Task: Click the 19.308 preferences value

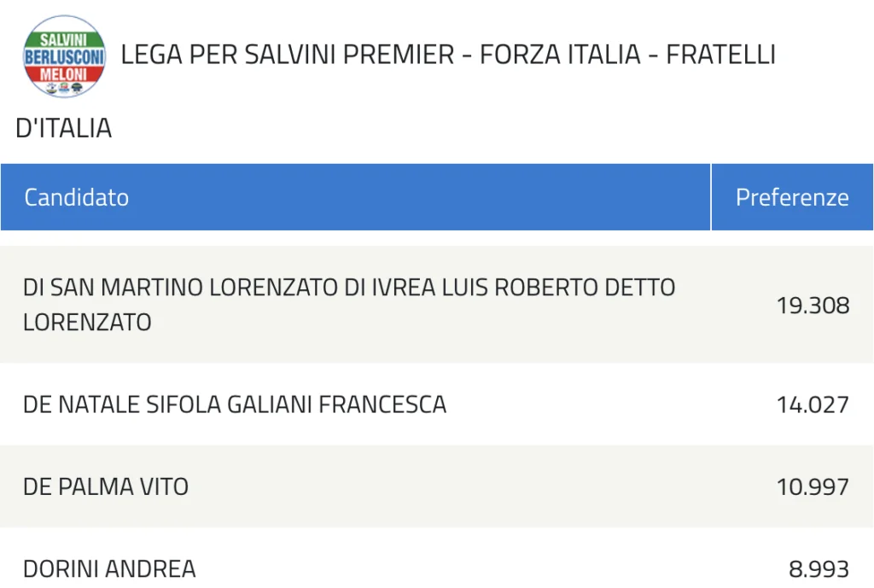Action: [813, 306]
